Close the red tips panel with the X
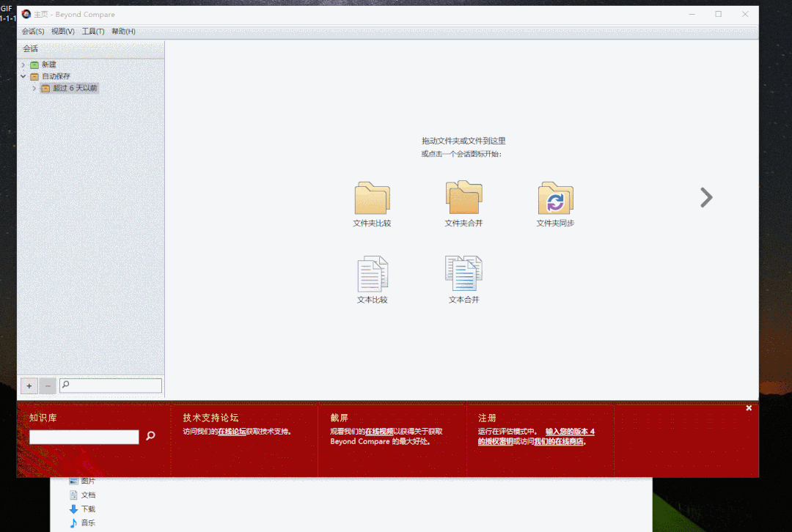Viewport: 792px width, 532px height. [749, 408]
